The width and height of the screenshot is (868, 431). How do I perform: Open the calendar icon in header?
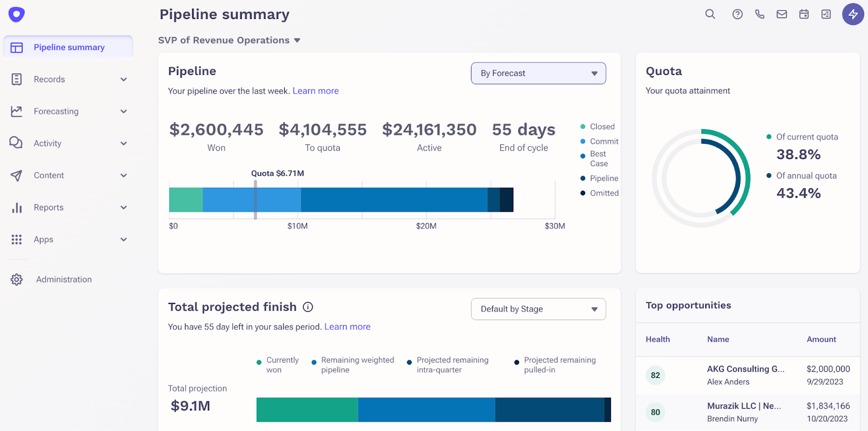coord(804,15)
